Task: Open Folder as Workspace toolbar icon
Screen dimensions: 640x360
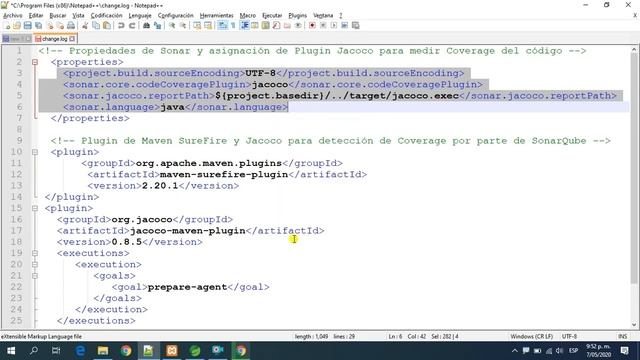Action: [x=287, y=25]
